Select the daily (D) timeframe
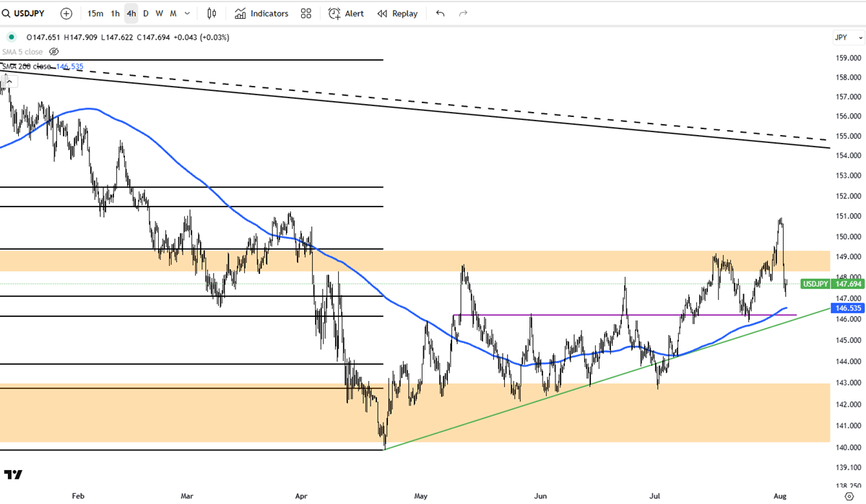 146,13
